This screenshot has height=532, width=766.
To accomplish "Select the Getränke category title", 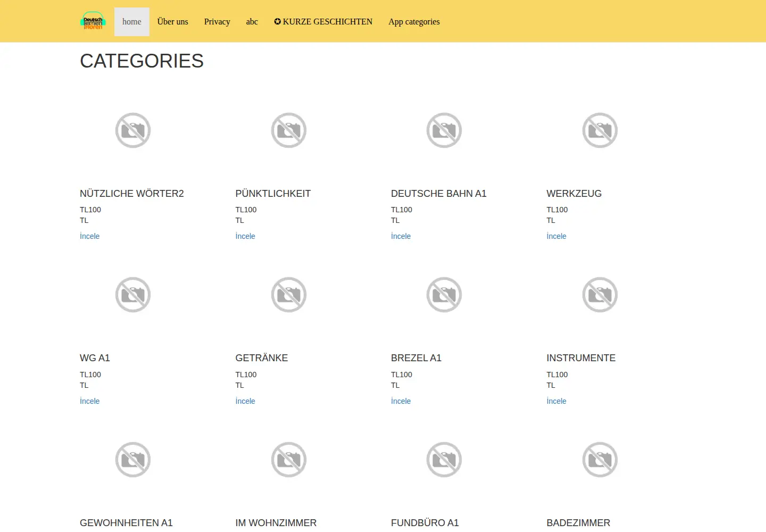I will coord(262,358).
